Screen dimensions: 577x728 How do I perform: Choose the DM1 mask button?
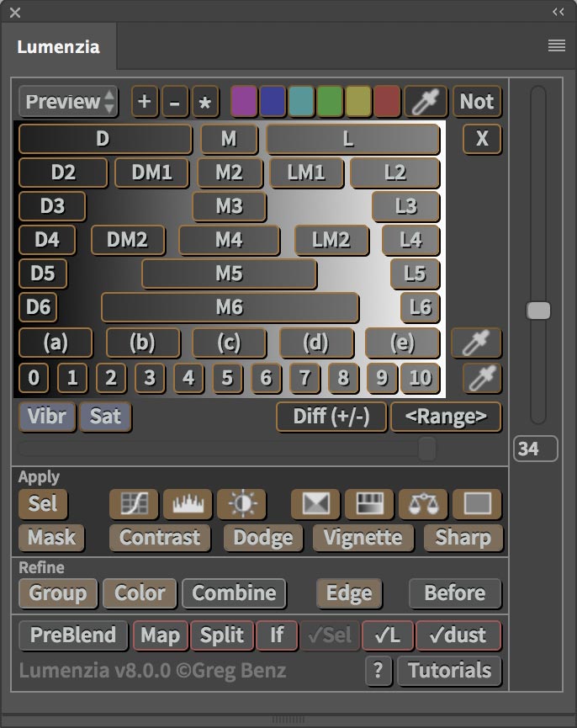(x=151, y=173)
